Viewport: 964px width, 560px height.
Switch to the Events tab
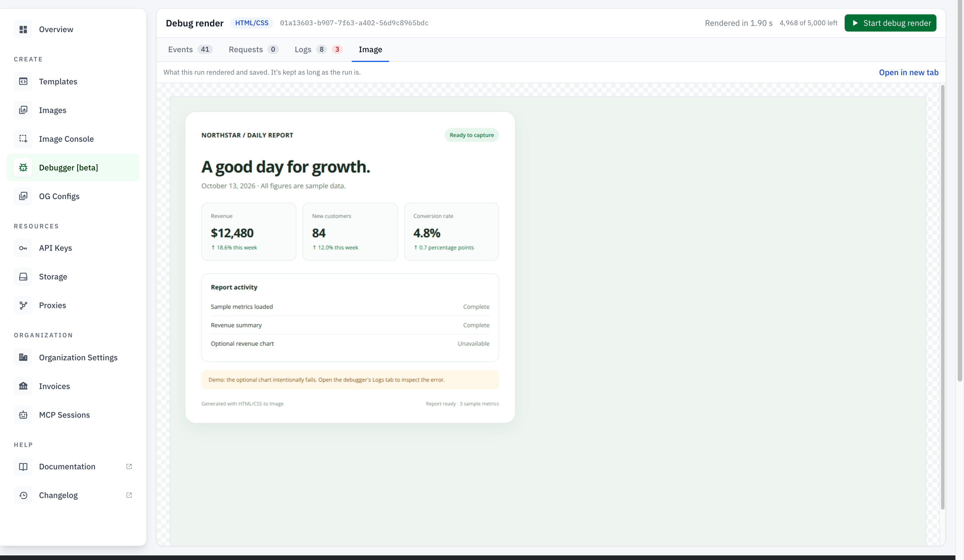click(190, 49)
